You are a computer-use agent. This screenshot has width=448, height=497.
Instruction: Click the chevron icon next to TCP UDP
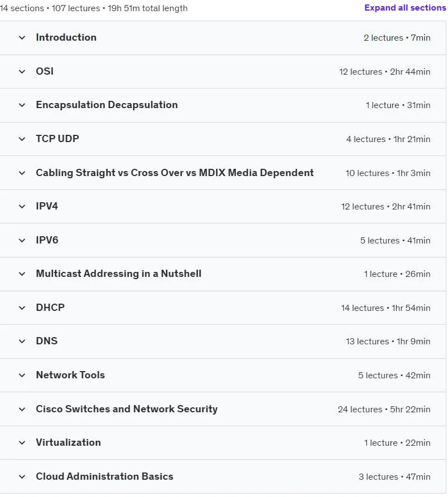tap(22, 139)
